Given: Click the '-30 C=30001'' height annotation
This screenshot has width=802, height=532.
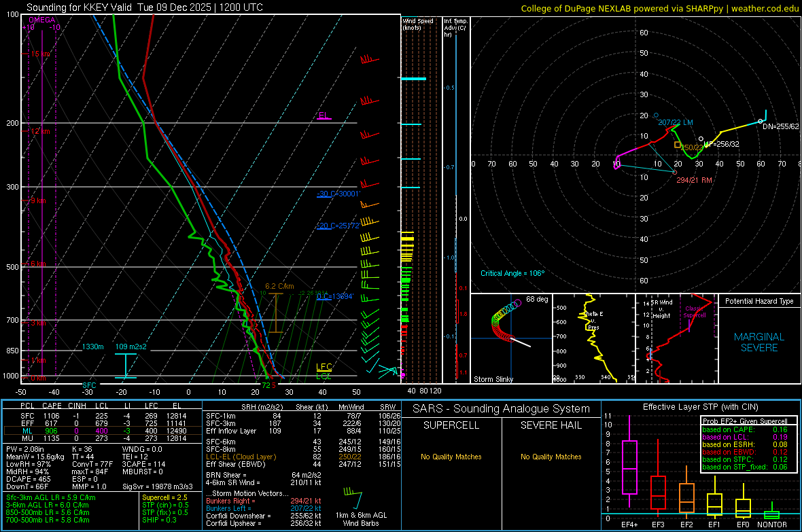Looking at the screenshot, I should (338, 194).
